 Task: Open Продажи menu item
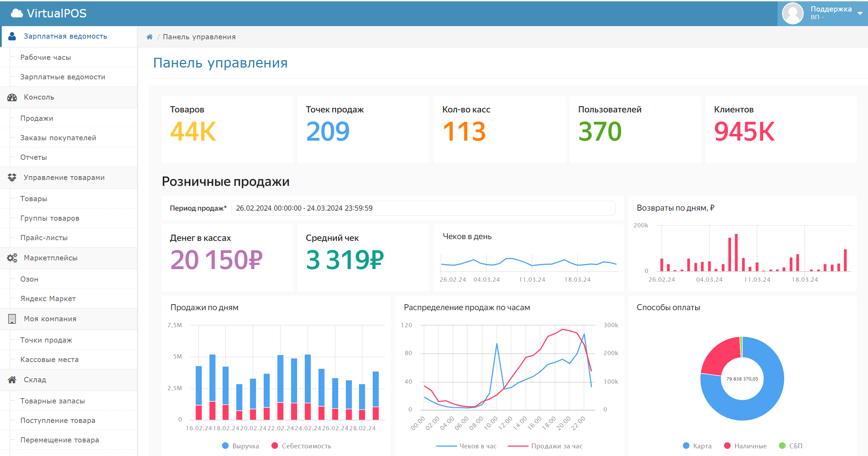[x=37, y=118]
